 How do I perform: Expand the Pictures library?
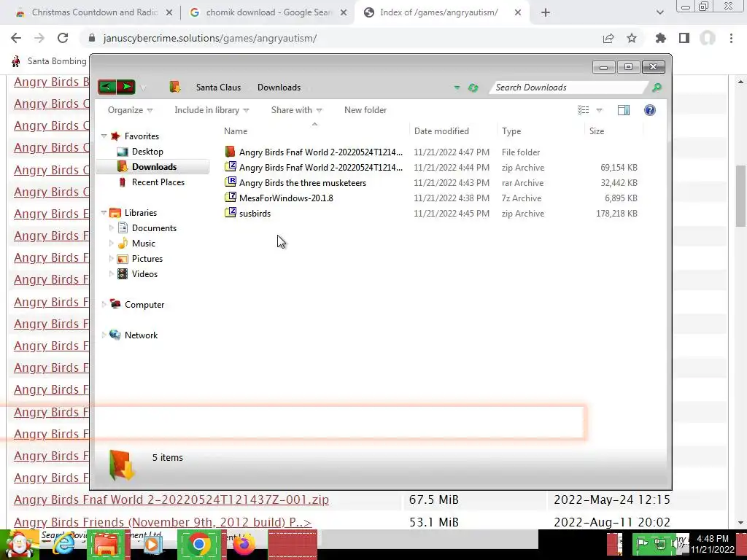tap(112, 259)
